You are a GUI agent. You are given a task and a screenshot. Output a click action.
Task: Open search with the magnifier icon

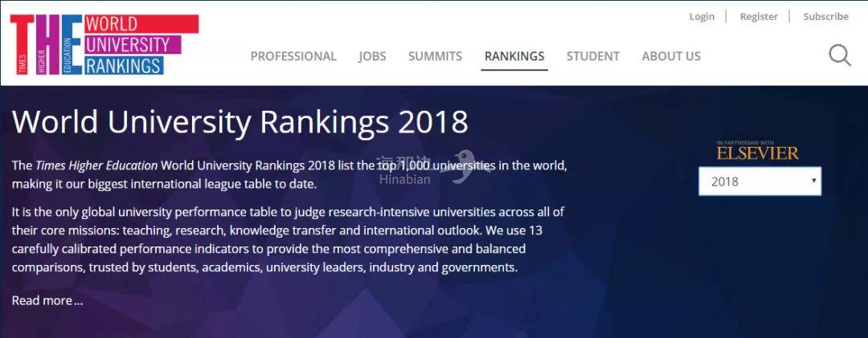tap(839, 55)
